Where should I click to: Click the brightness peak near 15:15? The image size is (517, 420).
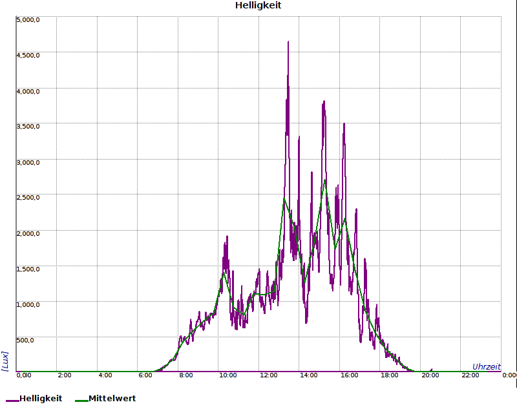tap(324, 101)
